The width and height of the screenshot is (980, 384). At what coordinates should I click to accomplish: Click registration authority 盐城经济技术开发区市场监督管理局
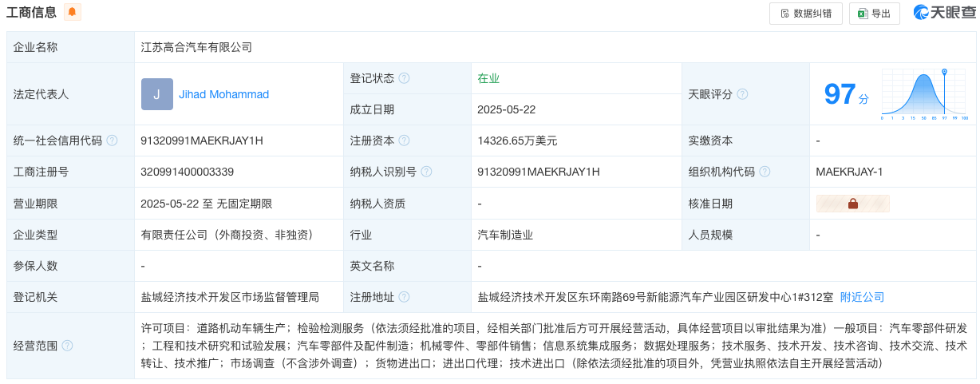point(230,297)
